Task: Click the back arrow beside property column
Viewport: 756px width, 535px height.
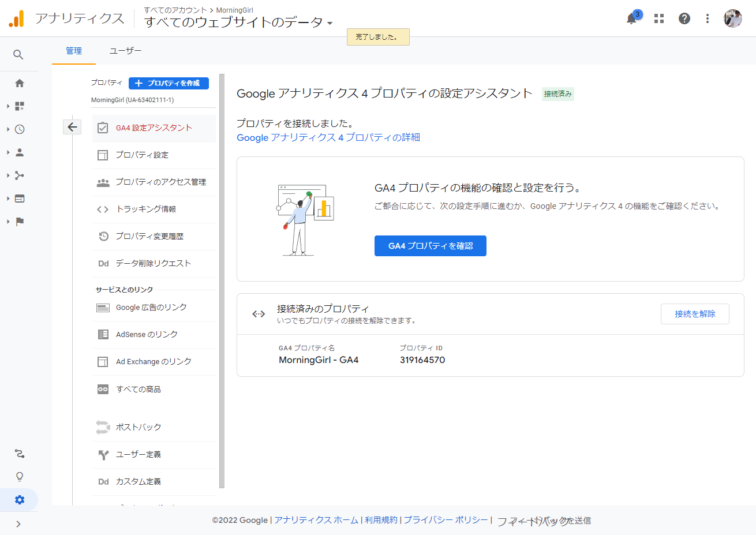Action: click(x=72, y=127)
